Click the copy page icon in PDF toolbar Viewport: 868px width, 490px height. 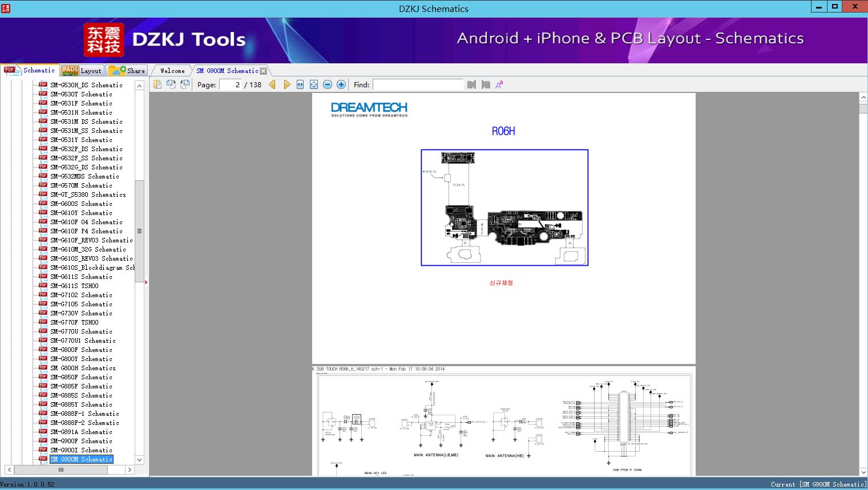157,84
